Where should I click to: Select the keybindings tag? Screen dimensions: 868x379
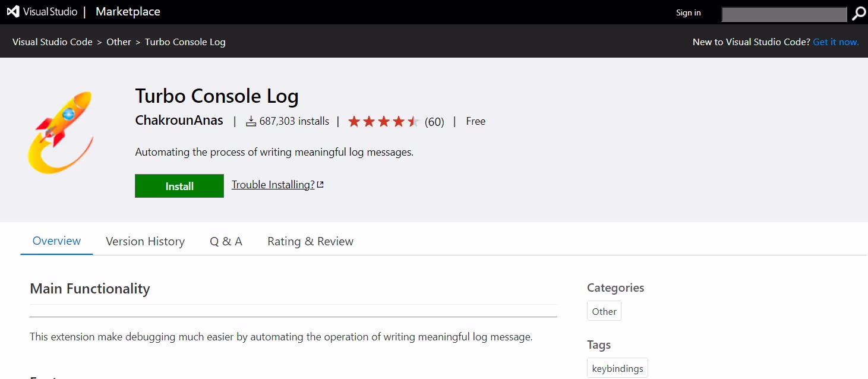coord(617,368)
